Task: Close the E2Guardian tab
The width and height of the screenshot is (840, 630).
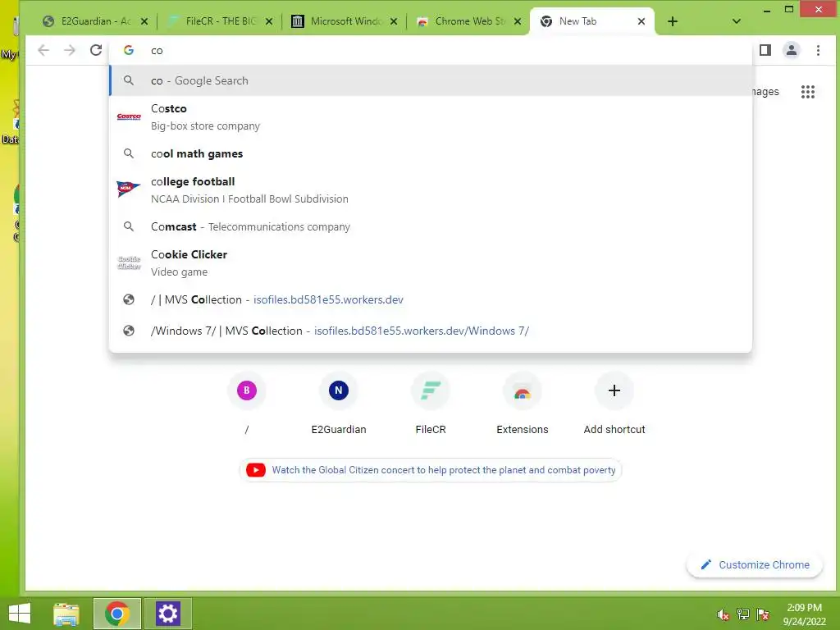Action: (x=144, y=21)
